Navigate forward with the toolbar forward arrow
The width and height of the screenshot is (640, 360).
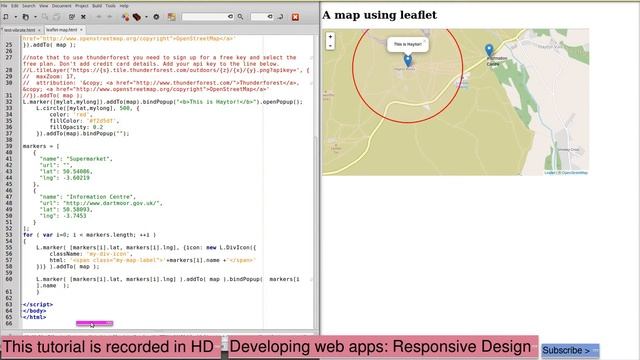(109, 17)
